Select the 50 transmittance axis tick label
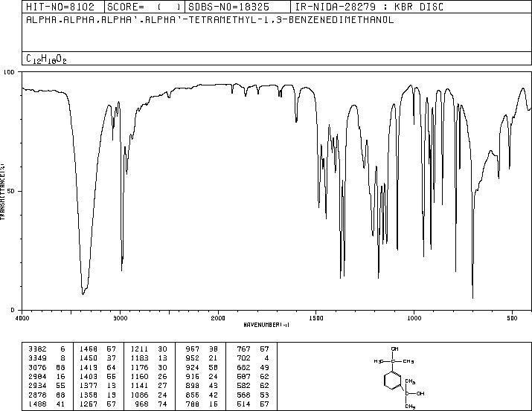532x411 pixels. tap(11, 191)
